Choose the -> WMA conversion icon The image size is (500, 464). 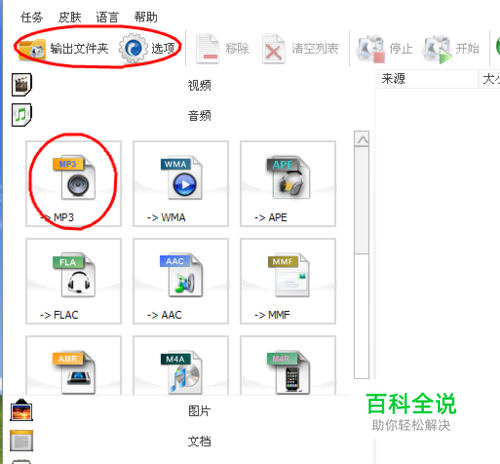pos(181,184)
